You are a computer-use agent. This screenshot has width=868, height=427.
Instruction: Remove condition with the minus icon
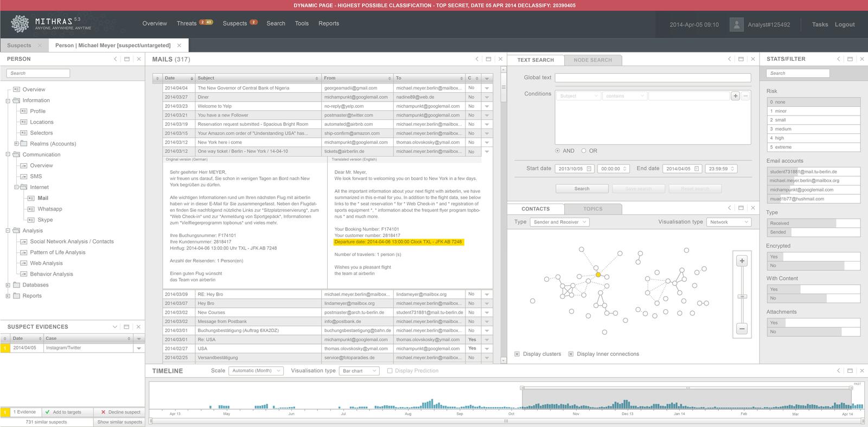pos(745,96)
